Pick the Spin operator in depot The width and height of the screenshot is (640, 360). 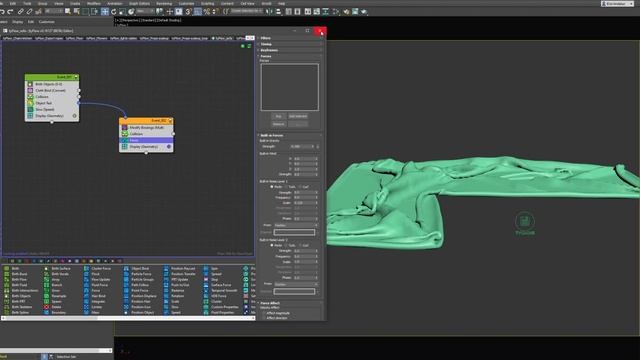click(x=214, y=269)
